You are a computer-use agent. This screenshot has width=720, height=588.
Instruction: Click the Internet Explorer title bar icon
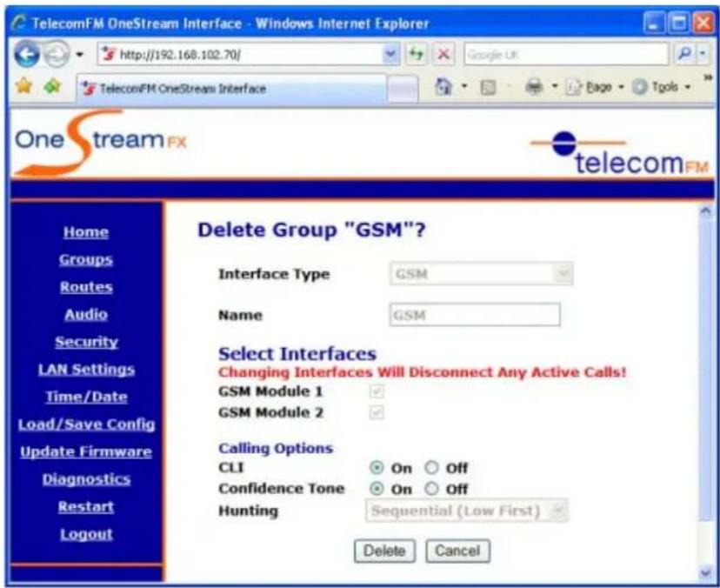pyautogui.click(x=19, y=23)
